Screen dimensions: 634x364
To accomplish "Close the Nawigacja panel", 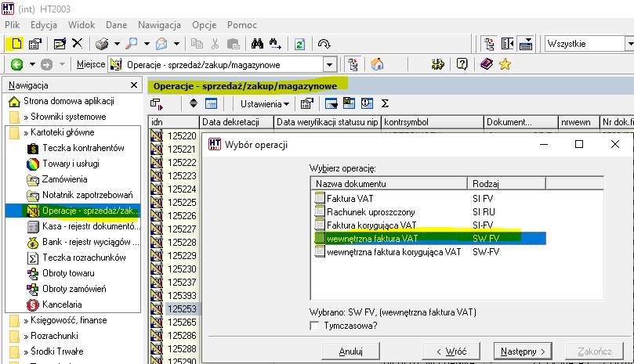I will (134, 85).
